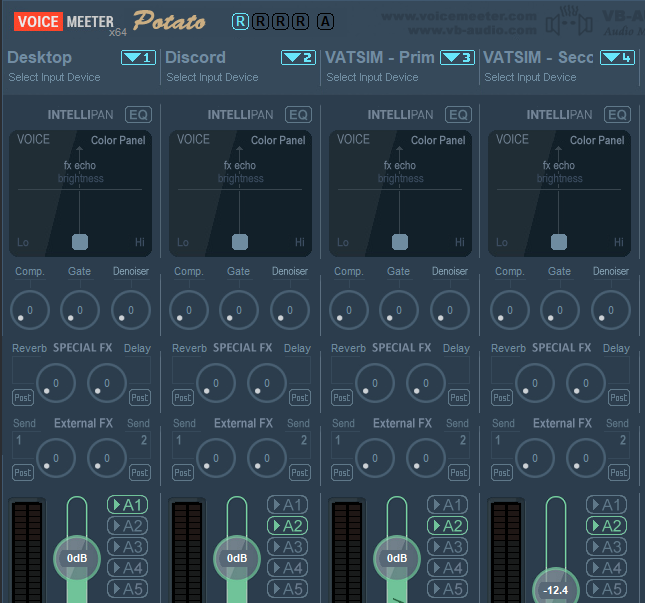Open input 3 dropdown for VATSIM - Prim
Screen dimensions: 645x603
point(457,58)
